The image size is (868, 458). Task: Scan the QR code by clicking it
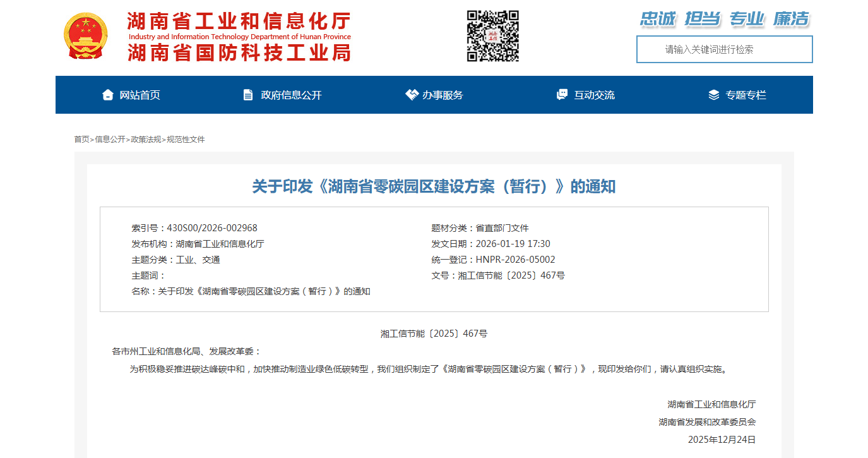pos(493,36)
